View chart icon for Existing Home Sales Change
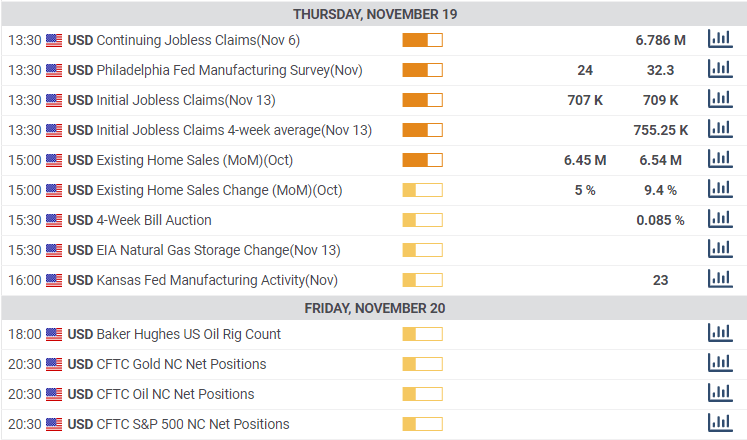Screen dimensions: 747x440 pyautogui.click(x=718, y=190)
